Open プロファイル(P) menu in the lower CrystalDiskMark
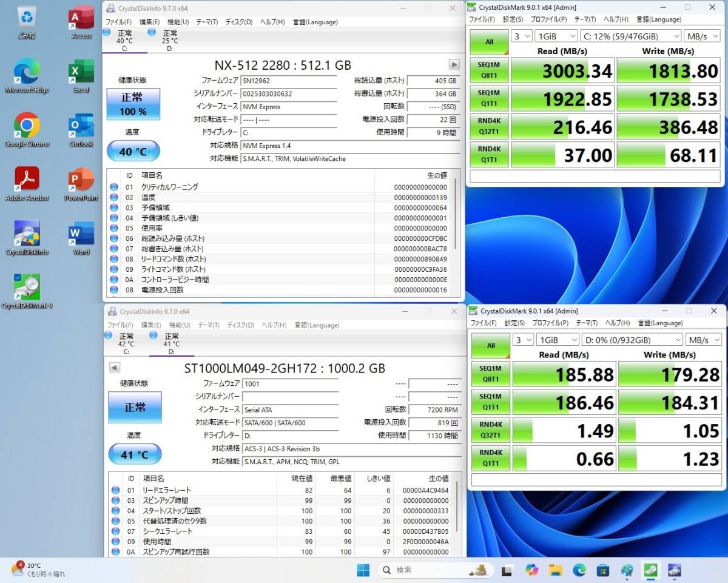The width and height of the screenshot is (728, 583). [x=550, y=323]
